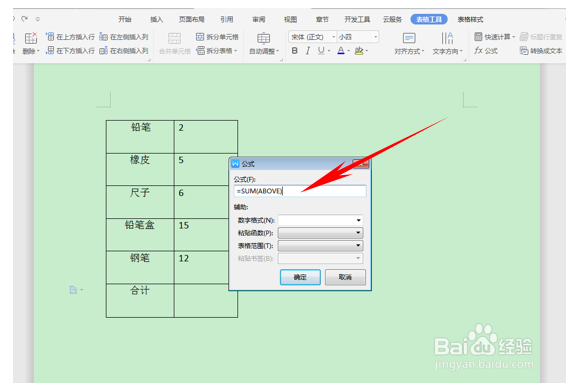Close the 公式 dialog
Screen dimensions: 566x384
click(361, 163)
